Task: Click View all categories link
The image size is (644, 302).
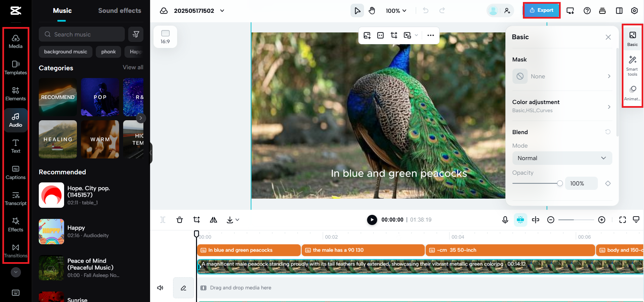Action: [133, 67]
